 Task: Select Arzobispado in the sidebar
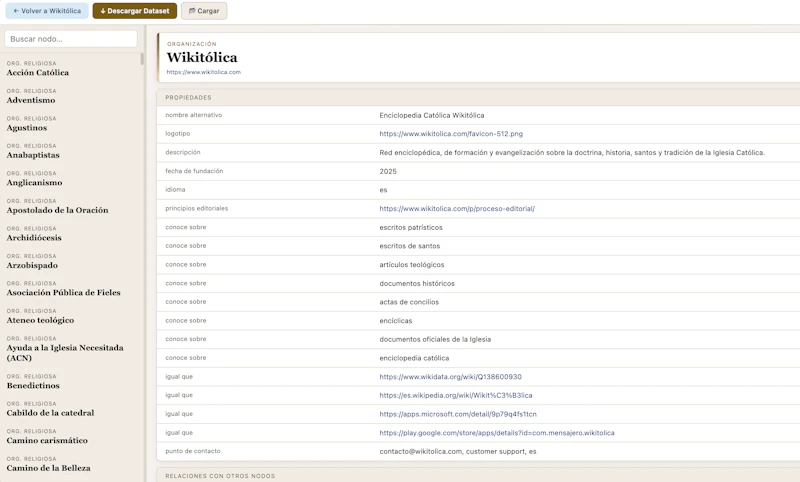[x=32, y=265]
